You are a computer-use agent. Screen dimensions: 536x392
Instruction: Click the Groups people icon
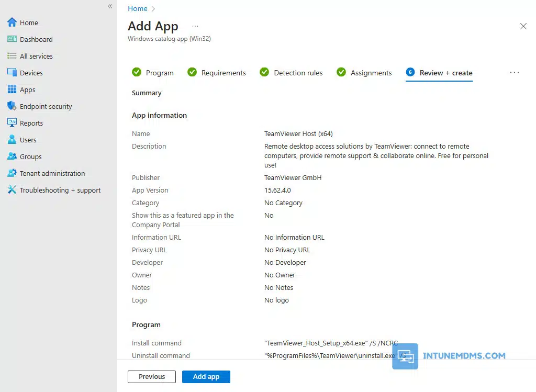[12, 156]
